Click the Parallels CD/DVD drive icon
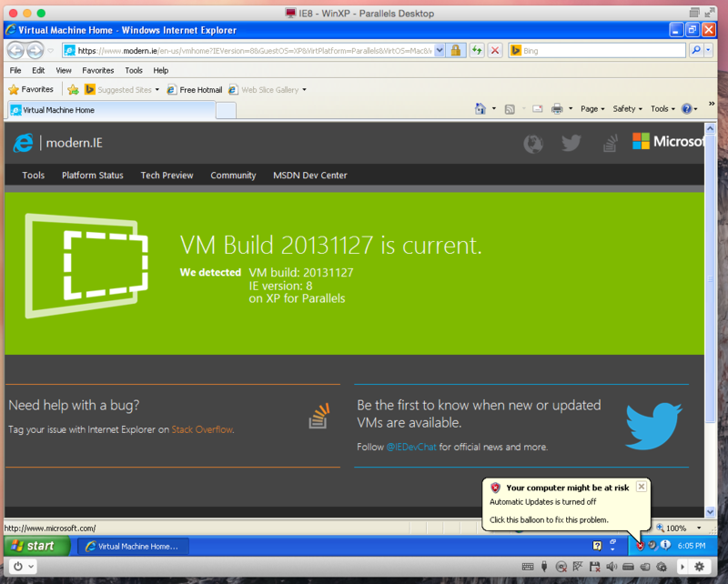 point(561,567)
